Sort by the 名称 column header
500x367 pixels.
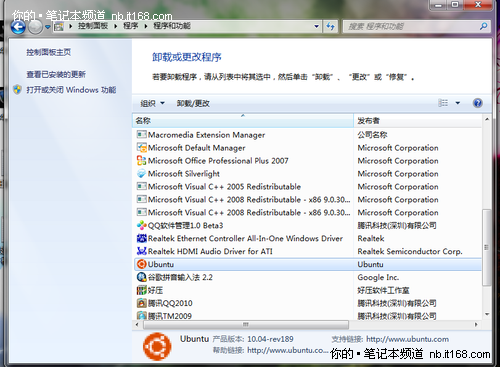pyautogui.click(x=243, y=121)
